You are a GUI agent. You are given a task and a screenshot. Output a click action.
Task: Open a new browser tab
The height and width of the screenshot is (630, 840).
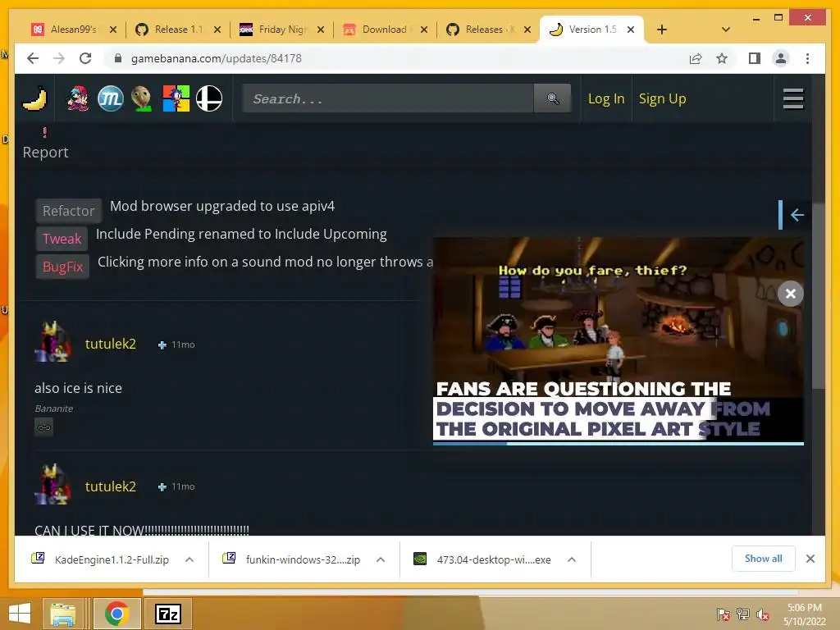coord(662,30)
